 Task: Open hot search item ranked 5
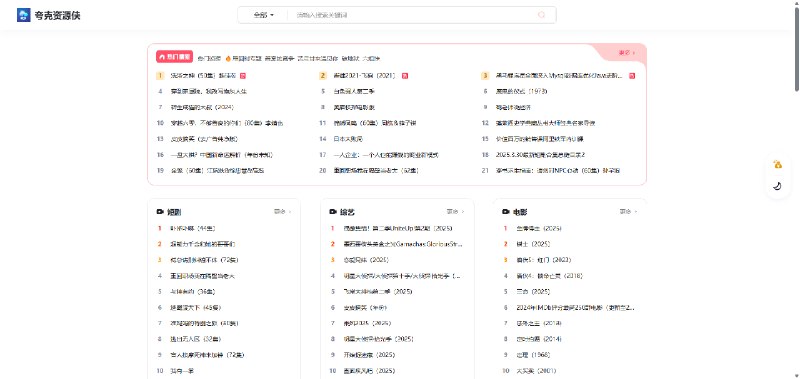354,91
